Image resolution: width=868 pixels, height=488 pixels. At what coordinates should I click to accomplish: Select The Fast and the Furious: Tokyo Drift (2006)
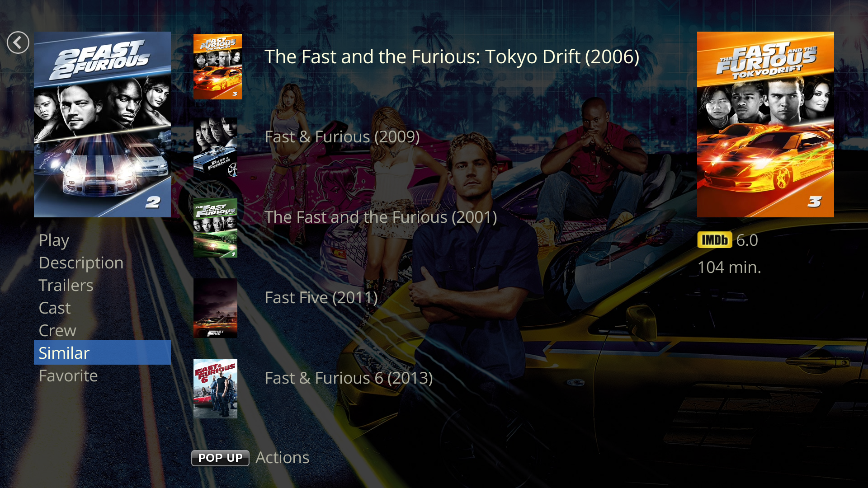[452, 56]
